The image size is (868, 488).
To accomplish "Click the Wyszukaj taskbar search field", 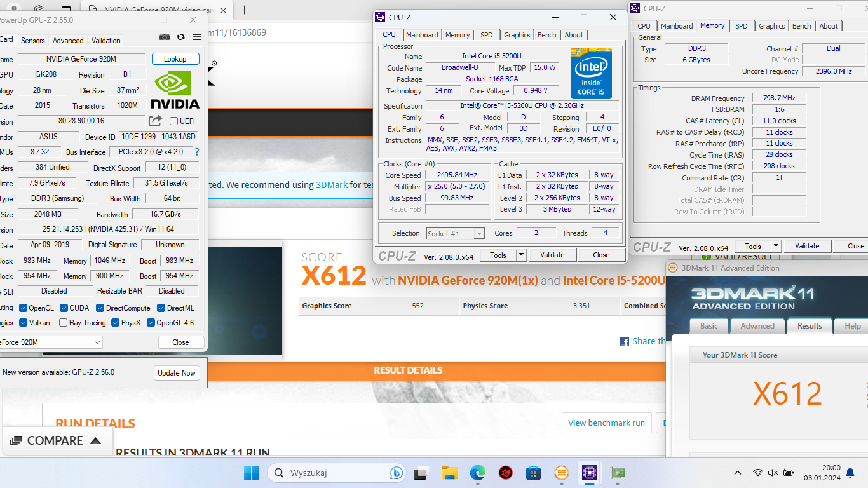I will [x=337, y=473].
